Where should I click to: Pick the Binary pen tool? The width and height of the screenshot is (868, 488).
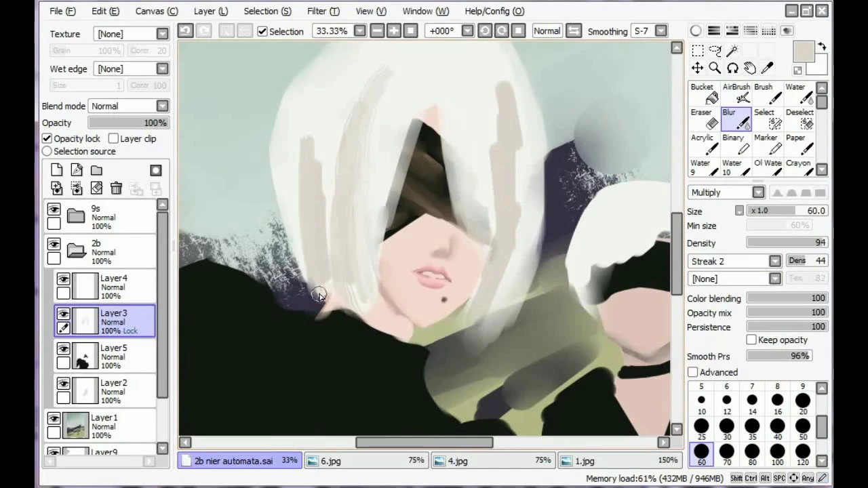(x=736, y=144)
